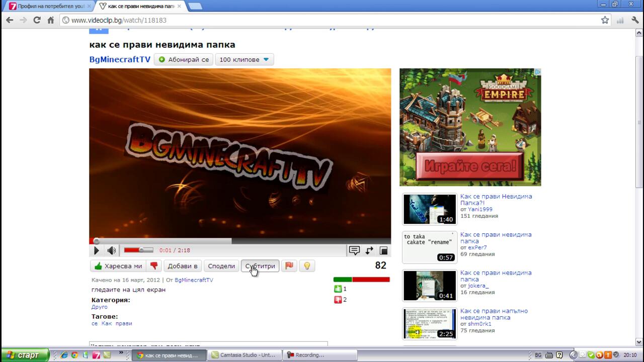The image size is (644, 362).
Task: Mute the video using the speaker icon
Action: pyautogui.click(x=112, y=250)
